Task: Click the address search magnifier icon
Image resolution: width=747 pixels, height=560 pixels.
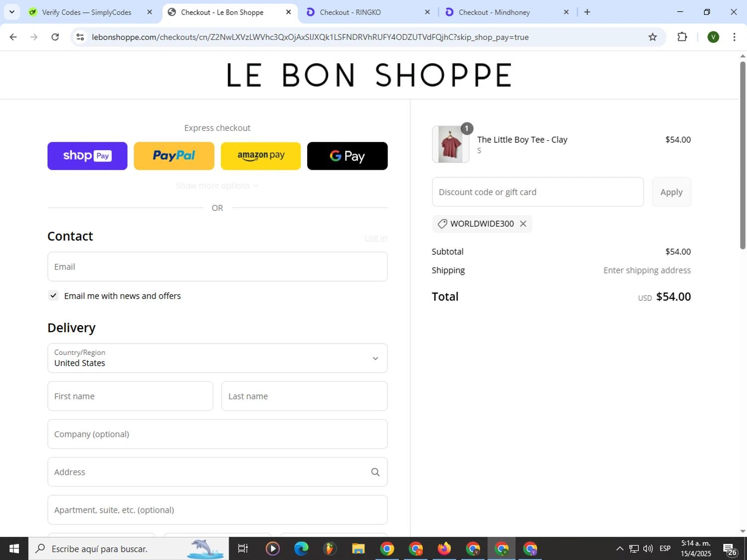Action: (x=375, y=472)
